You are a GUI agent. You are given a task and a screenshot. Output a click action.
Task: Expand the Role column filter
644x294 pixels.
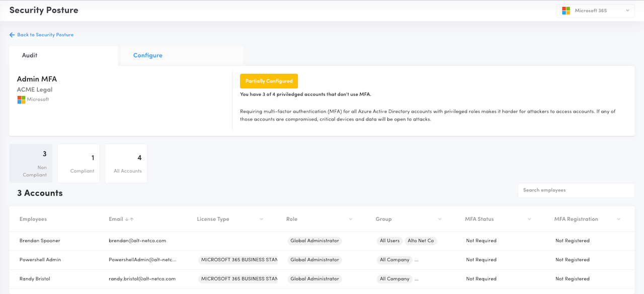coord(351,219)
